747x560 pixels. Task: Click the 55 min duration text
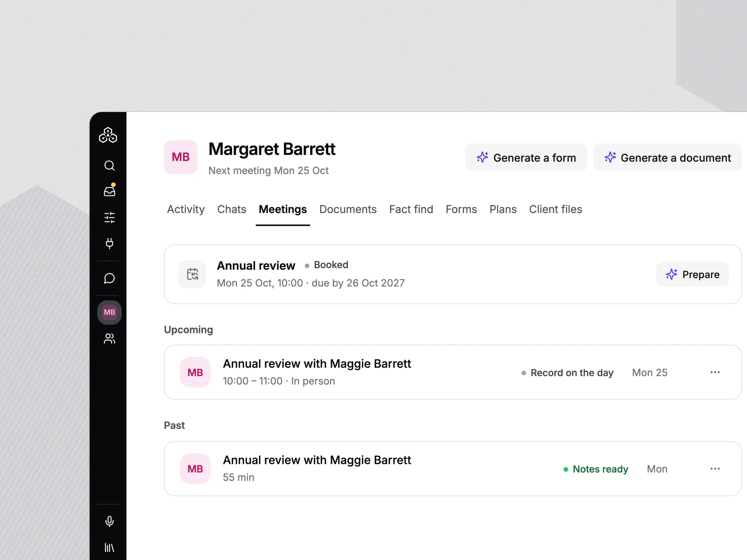pyautogui.click(x=239, y=477)
